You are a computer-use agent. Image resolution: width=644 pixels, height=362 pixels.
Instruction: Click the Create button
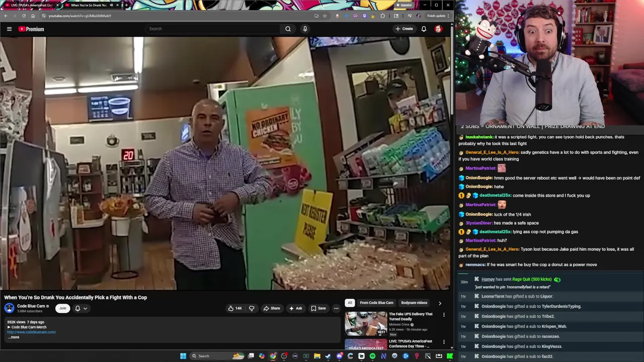point(404,29)
